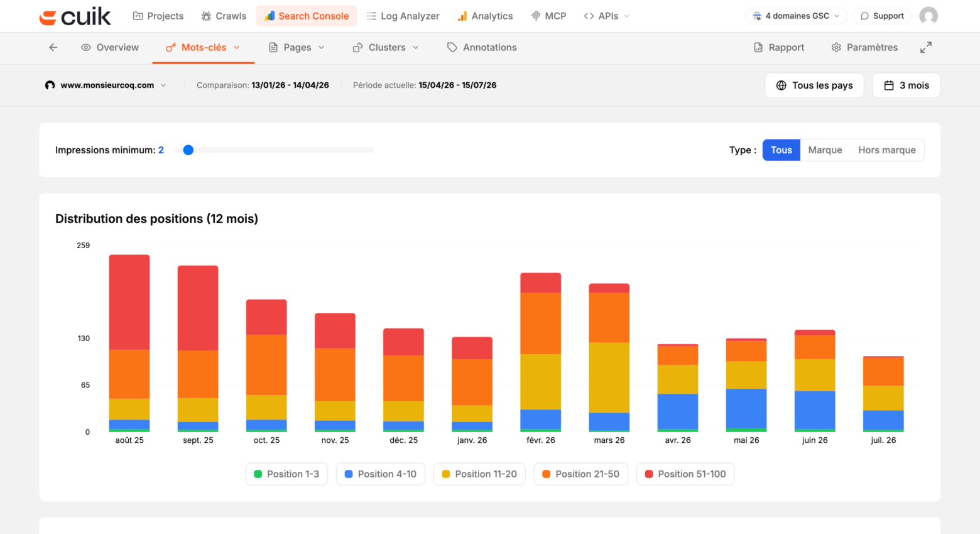Select the Marque type filter

pyautogui.click(x=825, y=150)
